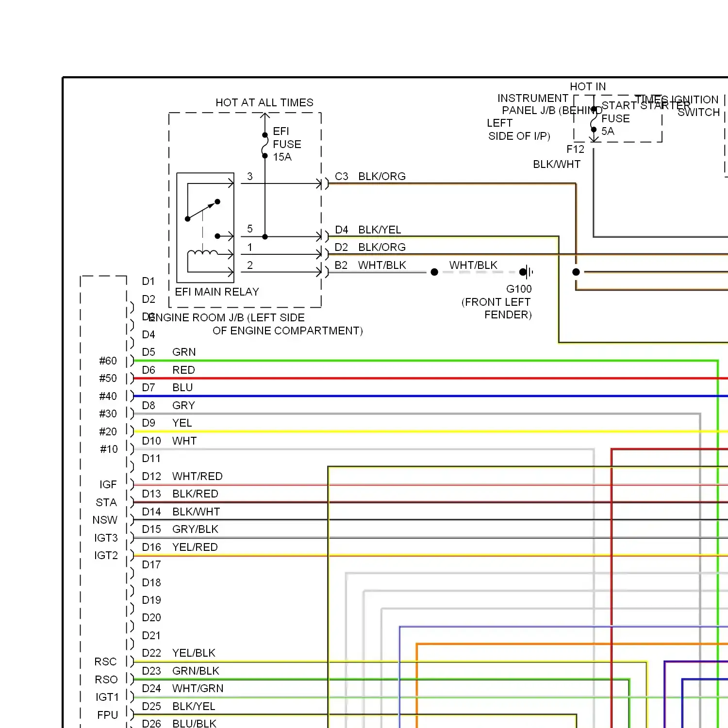The image size is (728, 728).
Task: Select the GRN/BLK wire label
Action: click(x=196, y=671)
